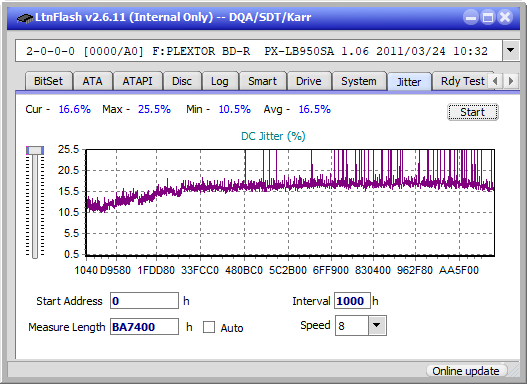Enable the Auto measure length checkbox
Image resolution: width=527 pixels, height=384 pixels.
click(209, 327)
